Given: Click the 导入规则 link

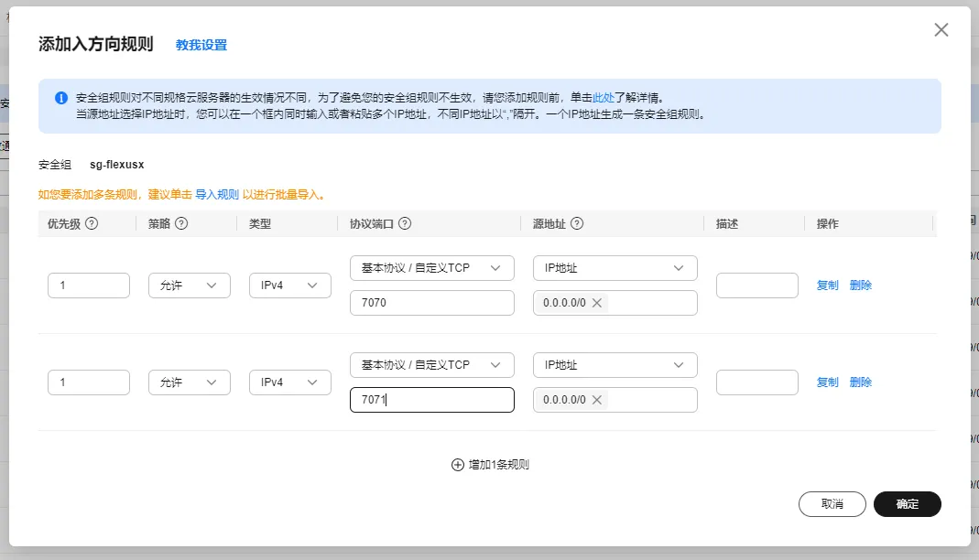Looking at the screenshot, I should point(217,195).
